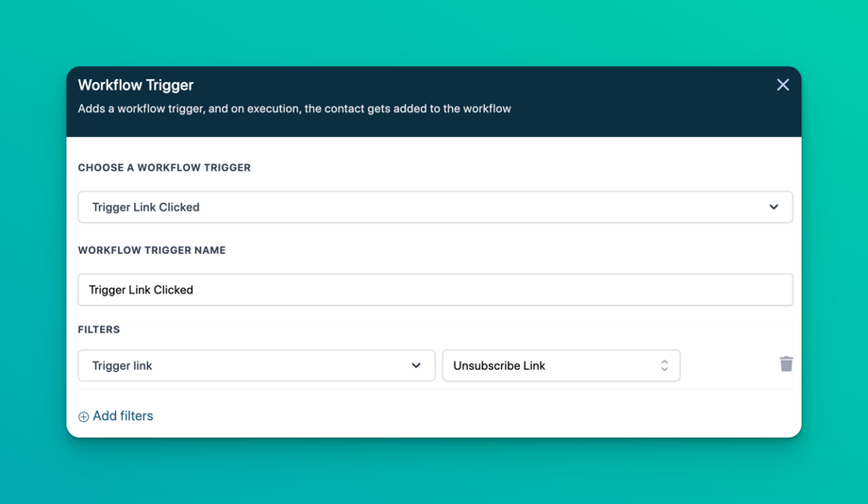Click the empty space left of trash icon
Screen dimensions: 868x504
pos(726,365)
